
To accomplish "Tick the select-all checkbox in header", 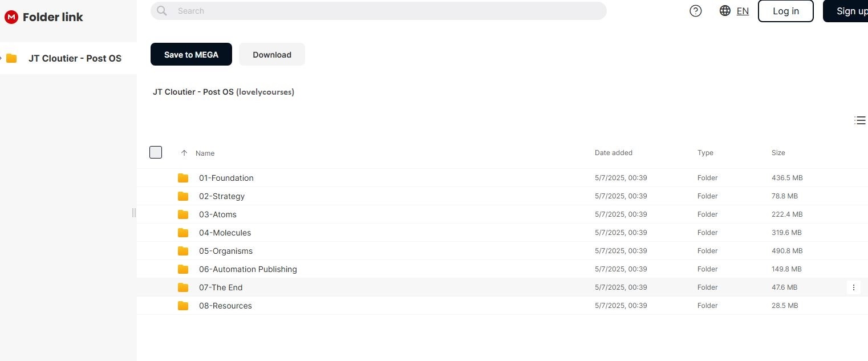I will [156, 152].
